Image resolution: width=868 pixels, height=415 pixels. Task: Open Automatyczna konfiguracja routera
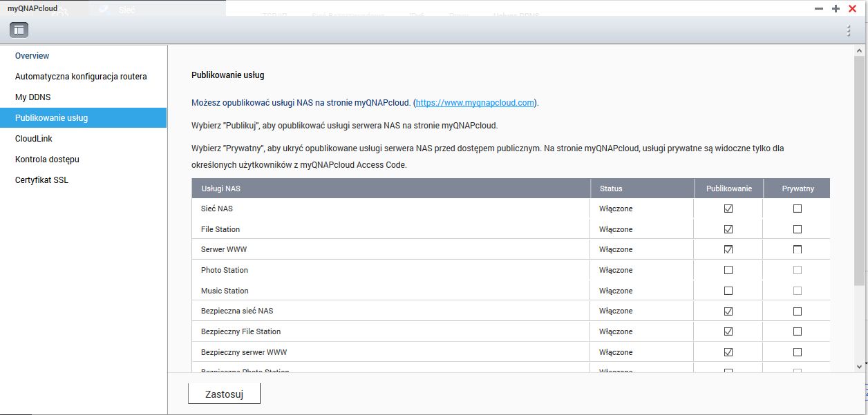tap(84, 77)
